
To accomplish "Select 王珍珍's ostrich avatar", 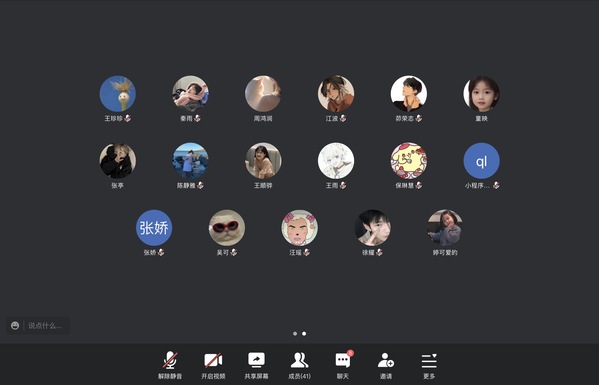I will (118, 94).
